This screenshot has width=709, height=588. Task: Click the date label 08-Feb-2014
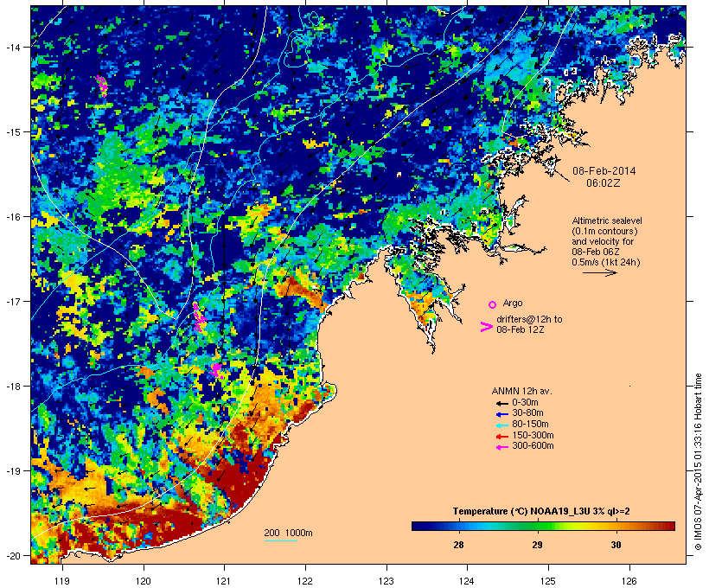[x=604, y=171]
